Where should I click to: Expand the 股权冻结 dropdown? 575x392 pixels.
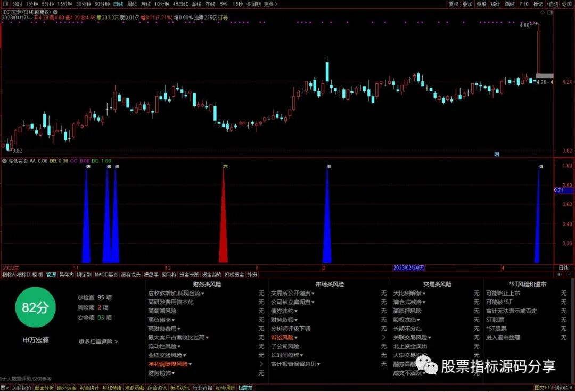pos(418,320)
